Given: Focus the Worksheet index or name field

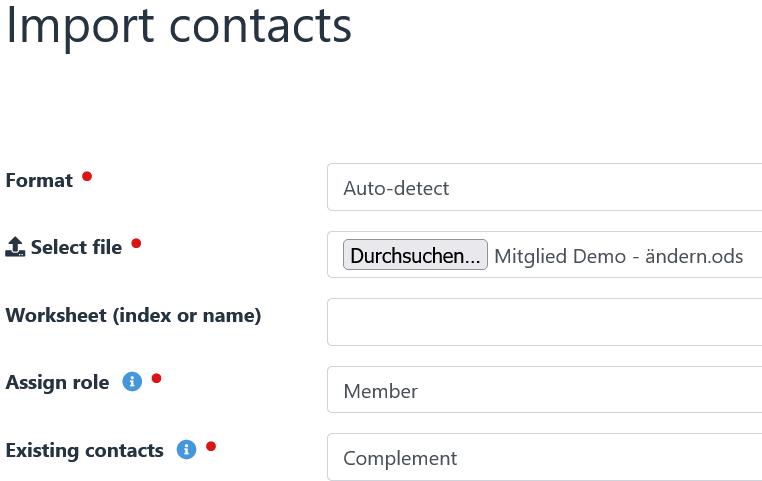Looking at the screenshot, I should 544,322.
